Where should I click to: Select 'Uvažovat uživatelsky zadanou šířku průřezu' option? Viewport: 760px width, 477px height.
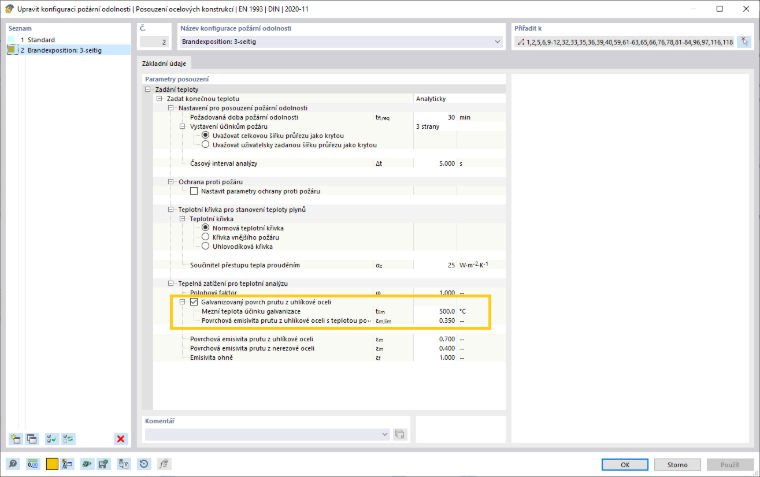tap(206, 144)
